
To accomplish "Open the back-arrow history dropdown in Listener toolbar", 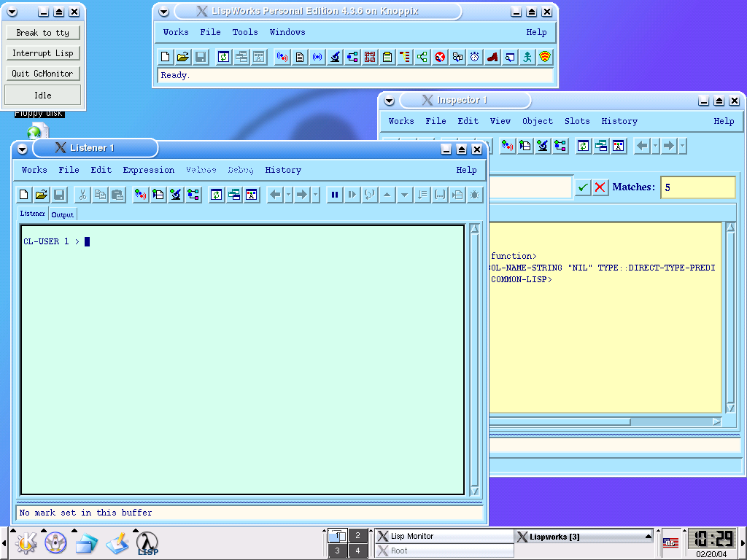I will click(289, 195).
